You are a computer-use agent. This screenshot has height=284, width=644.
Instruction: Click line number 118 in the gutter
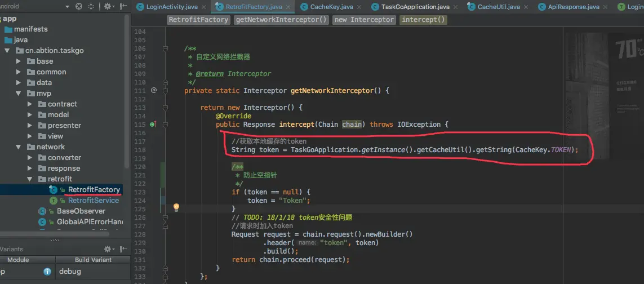[140, 150]
